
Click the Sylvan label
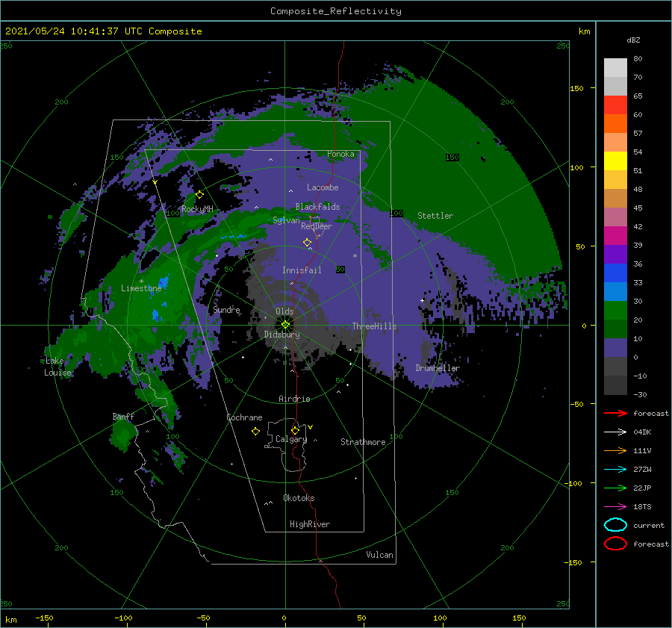tap(286, 221)
